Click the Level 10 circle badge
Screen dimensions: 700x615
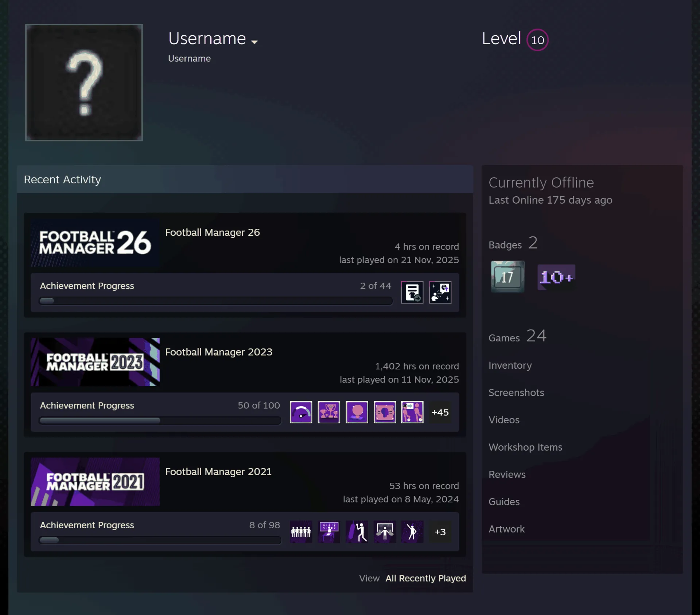coord(537,40)
